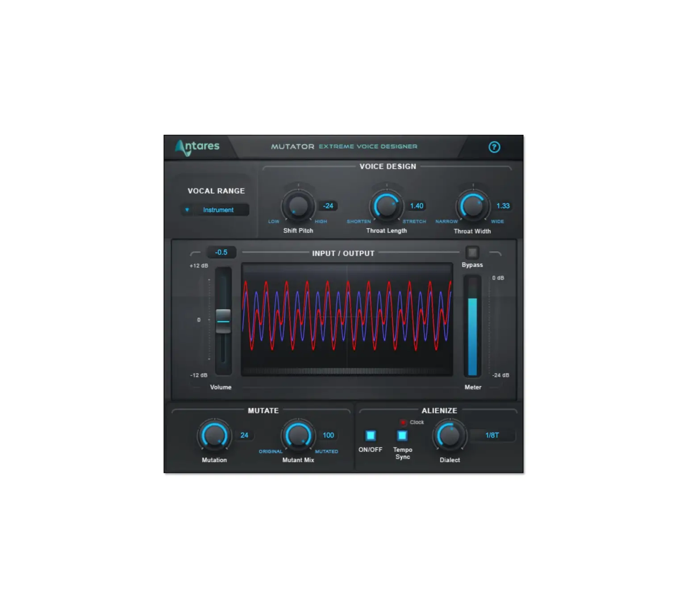
Task: Click the Dialect knob
Action: (x=450, y=435)
